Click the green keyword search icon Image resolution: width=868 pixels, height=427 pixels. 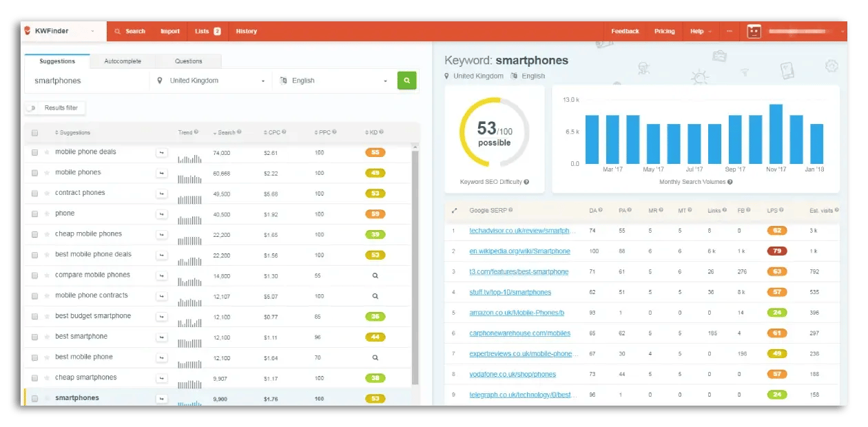406,81
